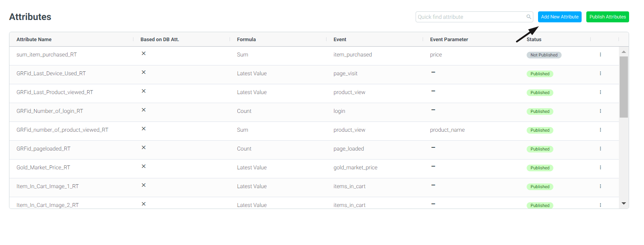The height and width of the screenshot is (245, 644).
Task: Click the Count formula for GRFid_Number_of_login_RT
Action: 244,111
